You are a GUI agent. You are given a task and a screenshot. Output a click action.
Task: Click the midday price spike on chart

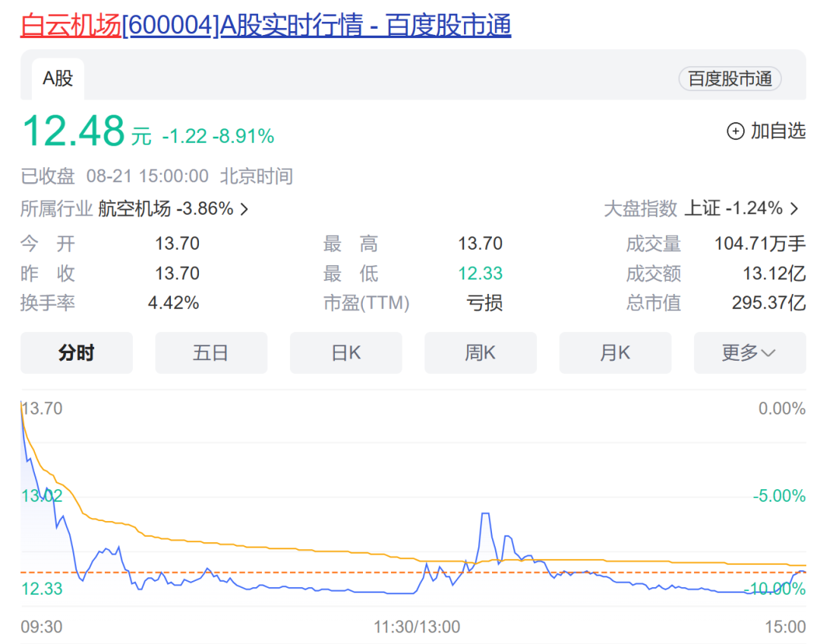pos(485,515)
